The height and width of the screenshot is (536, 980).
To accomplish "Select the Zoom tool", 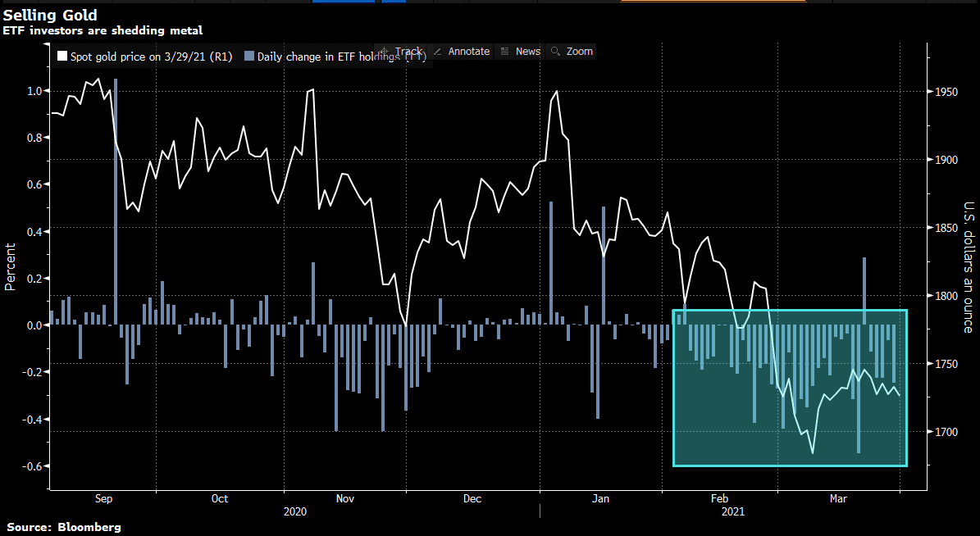I will [x=572, y=52].
